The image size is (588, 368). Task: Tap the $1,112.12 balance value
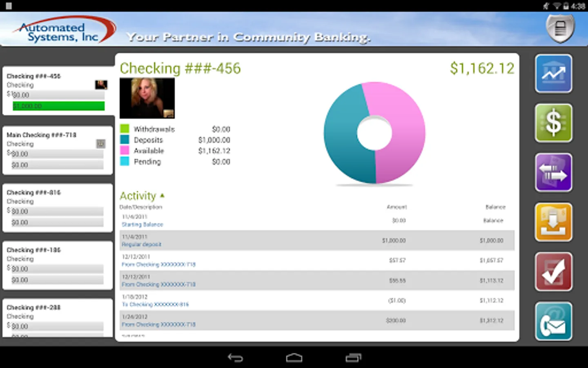[492, 301]
